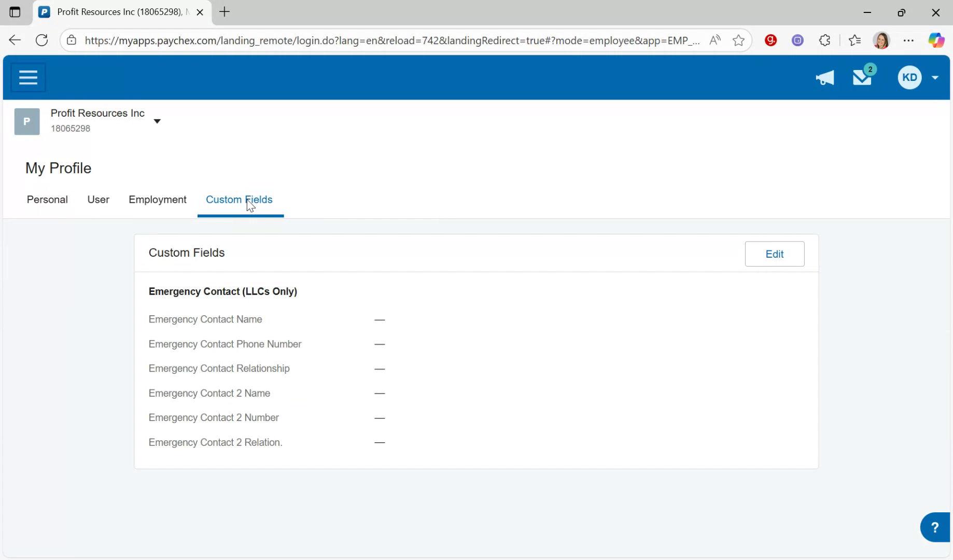The width and height of the screenshot is (953, 560).
Task: Click the browser favorites star icon
Action: 854,40
